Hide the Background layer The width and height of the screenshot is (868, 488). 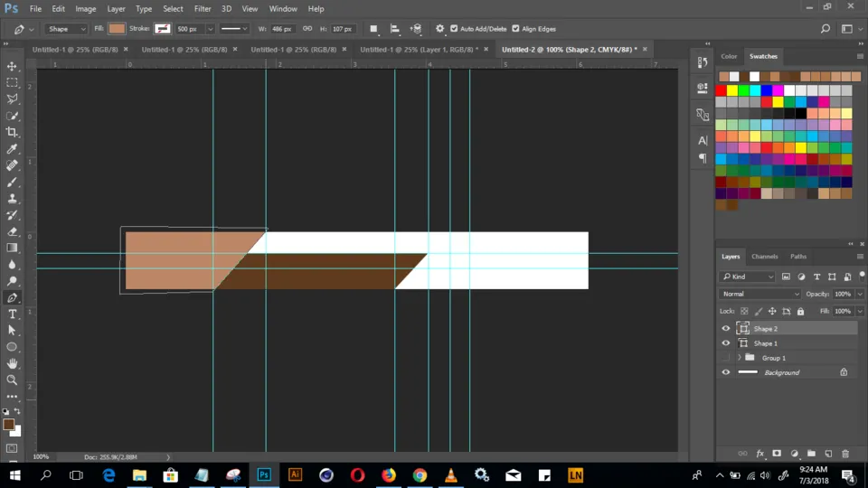[726, 372]
